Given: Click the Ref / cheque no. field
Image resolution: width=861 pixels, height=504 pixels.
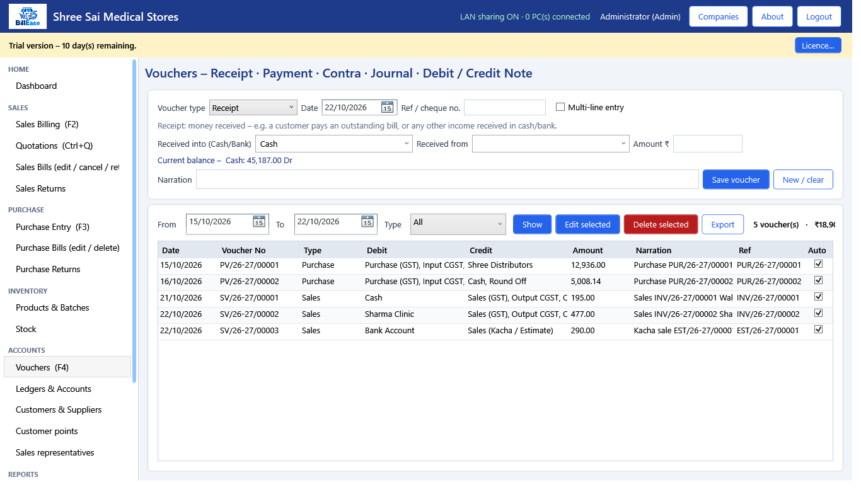Looking at the screenshot, I should pyautogui.click(x=505, y=108).
